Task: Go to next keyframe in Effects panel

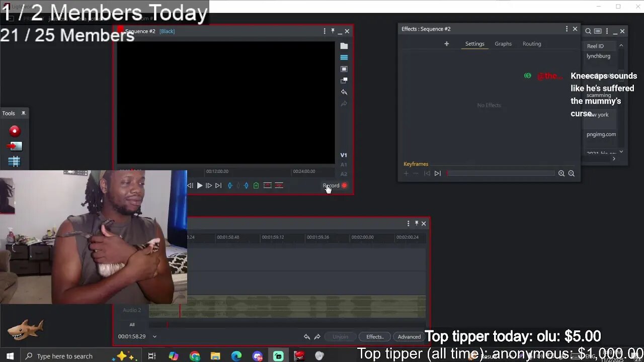Action: point(438,173)
